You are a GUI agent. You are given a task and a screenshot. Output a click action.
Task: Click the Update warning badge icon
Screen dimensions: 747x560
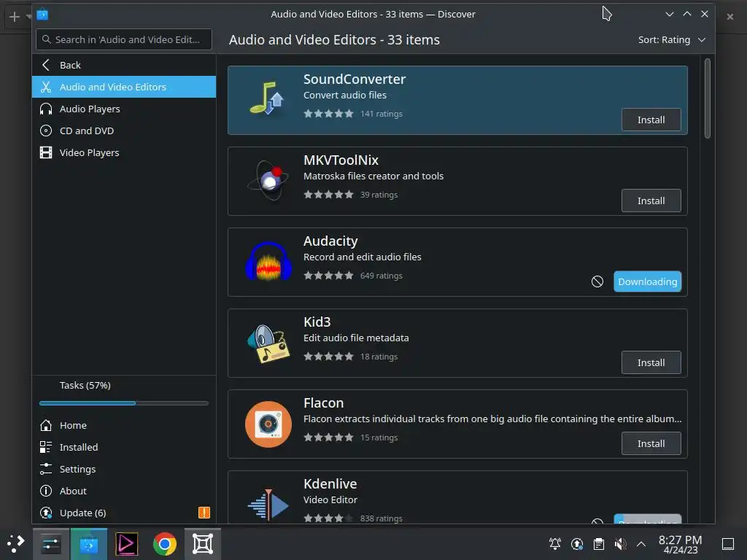[x=204, y=513]
